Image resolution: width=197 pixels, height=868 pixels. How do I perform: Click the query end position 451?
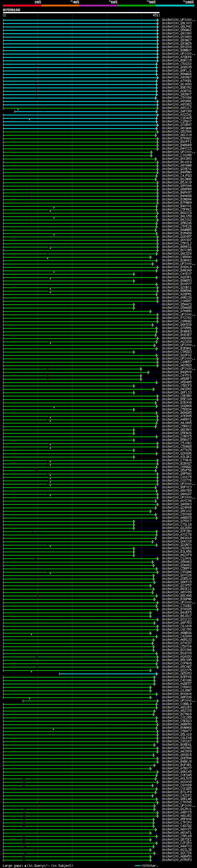pos(155,15)
